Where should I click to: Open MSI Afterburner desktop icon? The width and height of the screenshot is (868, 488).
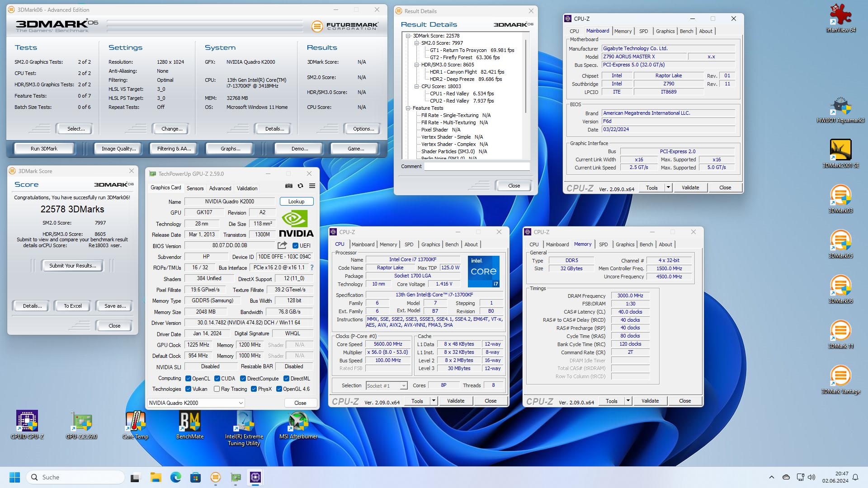point(298,425)
